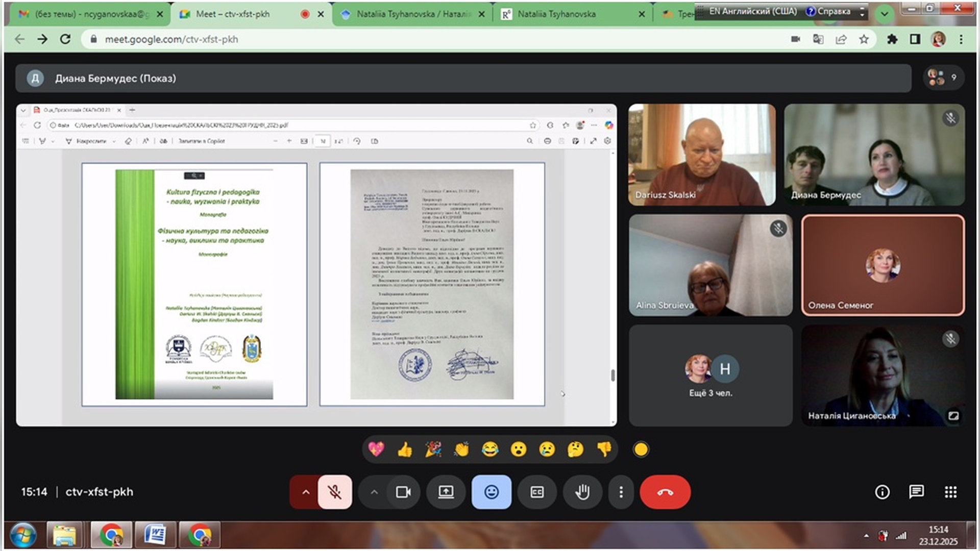The width and height of the screenshot is (980, 551).
Task: Click the present screen button
Action: point(446,492)
